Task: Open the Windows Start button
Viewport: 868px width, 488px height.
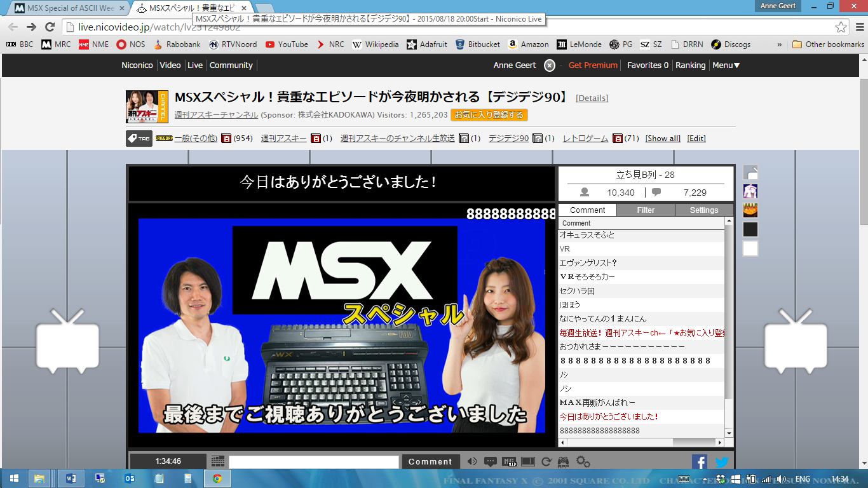Action: pyautogui.click(x=13, y=478)
